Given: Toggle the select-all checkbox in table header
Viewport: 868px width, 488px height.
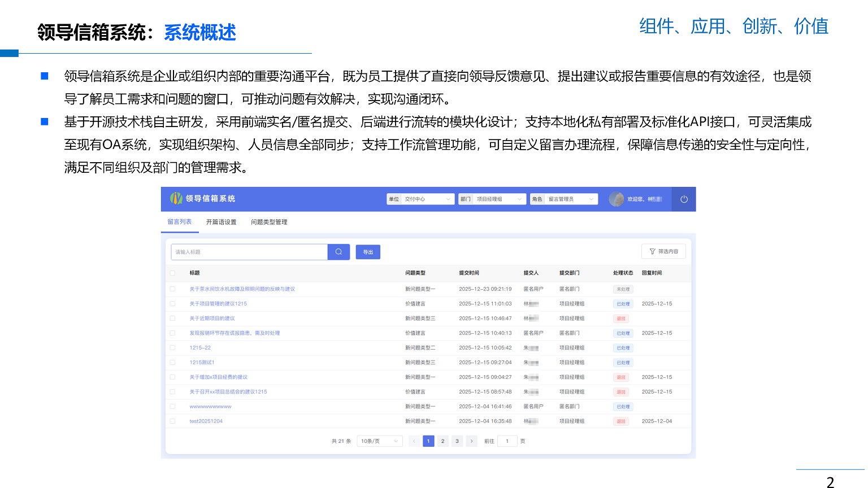Looking at the screenshot, I should click(172, 272).
